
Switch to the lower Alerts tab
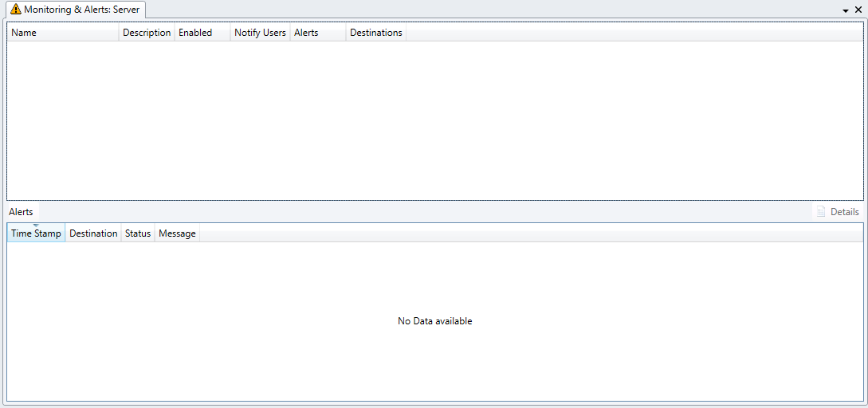pyautogui.click(x=22, y=212)
